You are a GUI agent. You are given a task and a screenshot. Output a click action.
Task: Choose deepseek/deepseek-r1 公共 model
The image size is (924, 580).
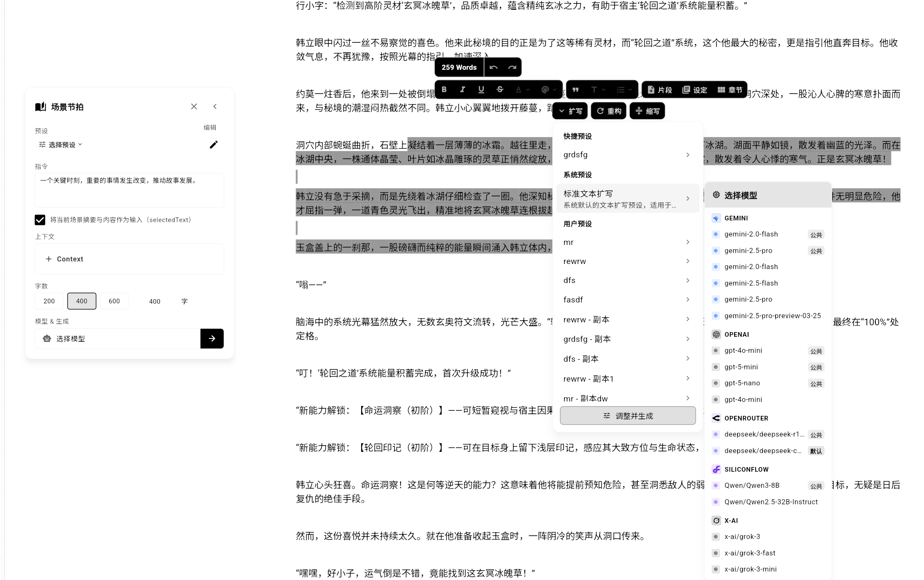[768, 434]
